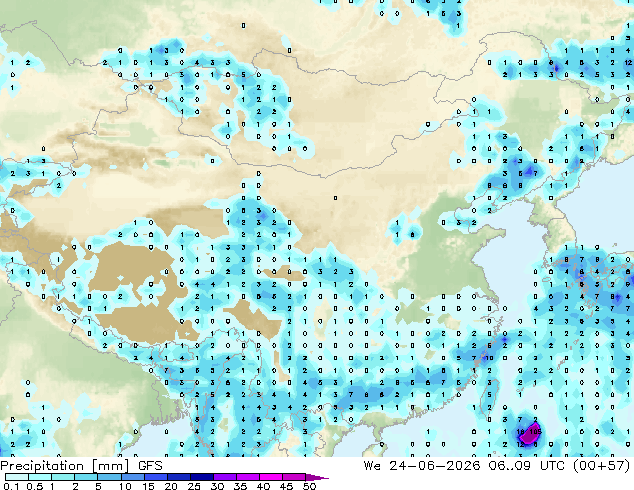Click the 0.1–0.5 mm legend color swatch
Image resolution: width=634 pixels, height=490 pixels.
[17, 477]
